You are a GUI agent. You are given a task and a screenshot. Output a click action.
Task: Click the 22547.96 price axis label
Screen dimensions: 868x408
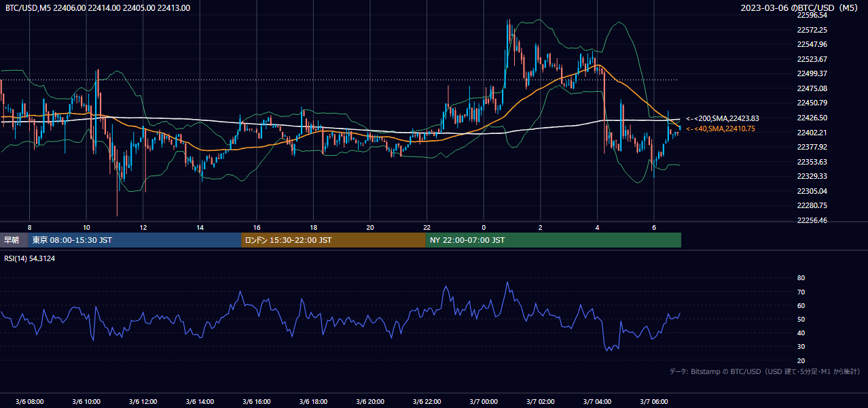tap(812, 44)
